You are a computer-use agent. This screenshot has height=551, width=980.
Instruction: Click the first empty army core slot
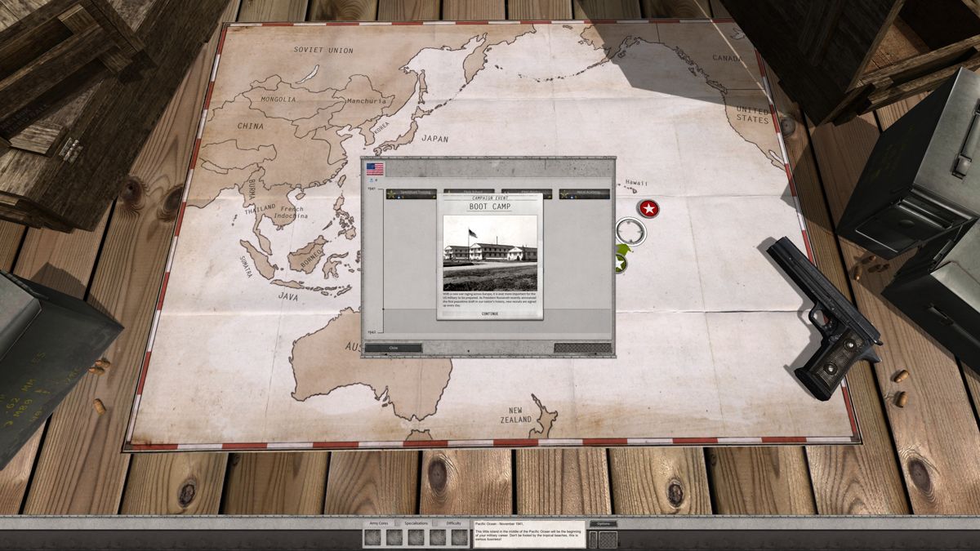[373, 538]
